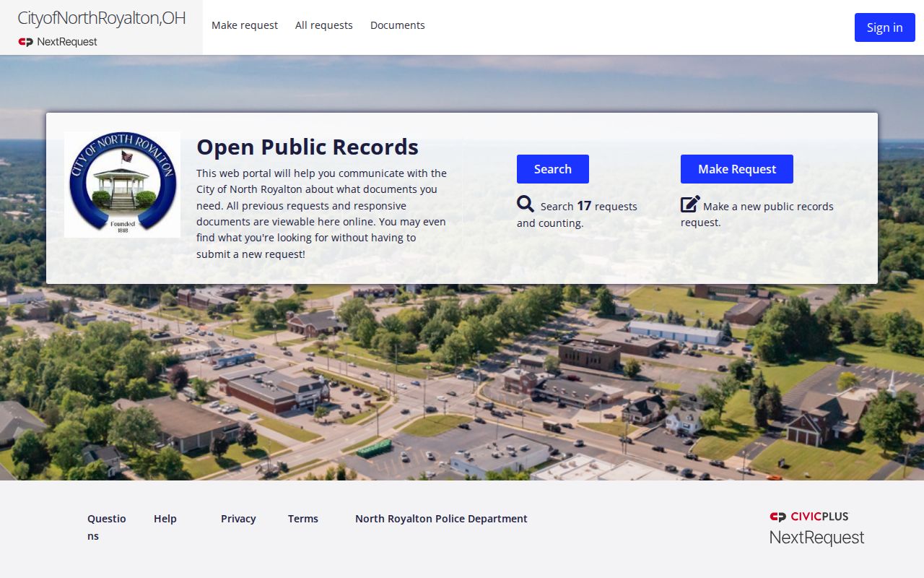Click the CityofNorthRoyalton,OH site title
This screenshot has width=924, height=578.
[x=101, y=18]
